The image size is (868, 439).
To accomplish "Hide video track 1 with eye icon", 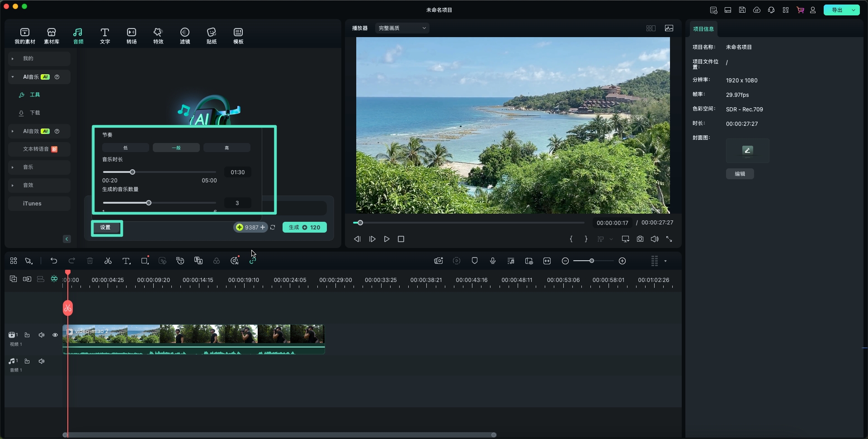I will coord(55,335).
